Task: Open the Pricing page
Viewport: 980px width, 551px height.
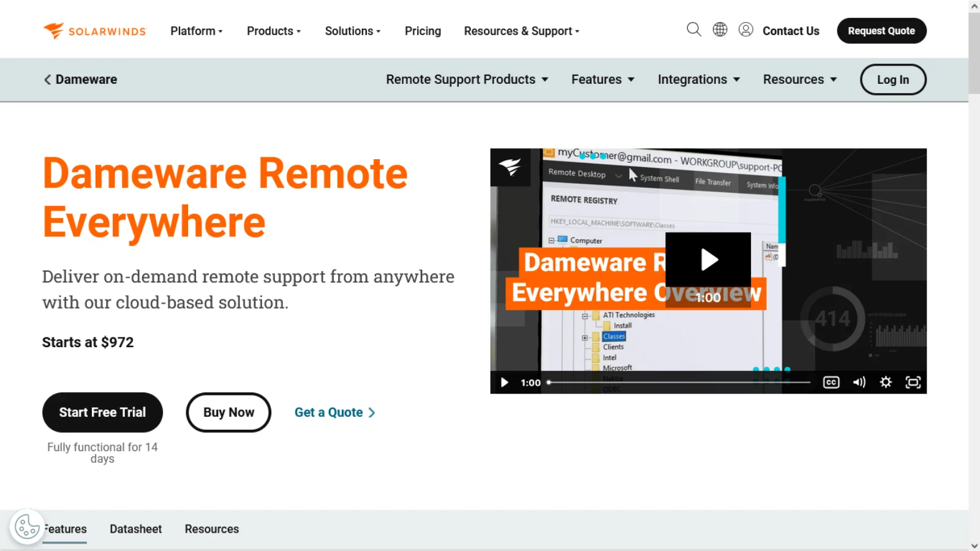Action: (423, 31)
